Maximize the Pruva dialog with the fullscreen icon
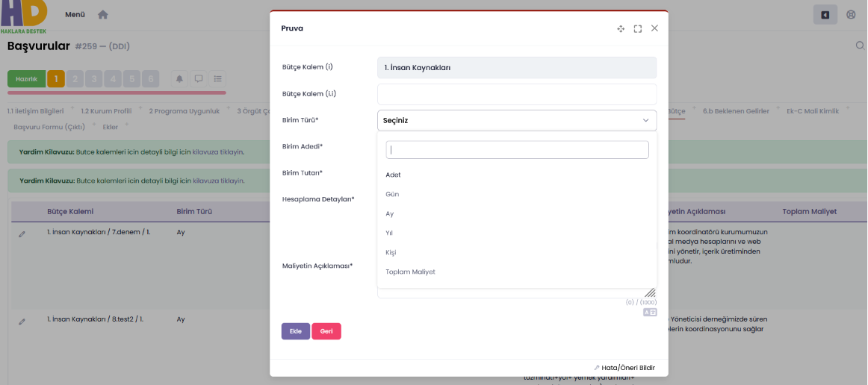 [638, 28]
